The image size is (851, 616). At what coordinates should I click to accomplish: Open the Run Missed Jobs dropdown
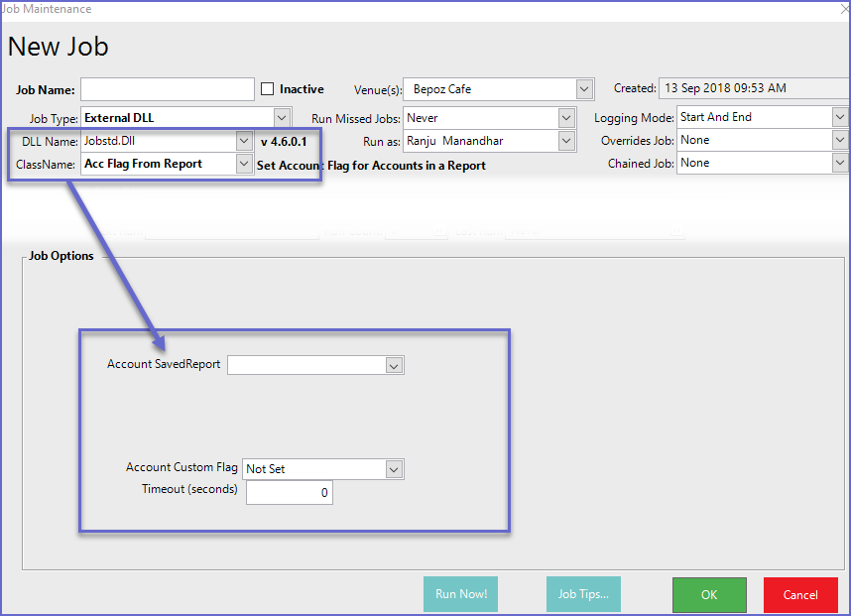[x=565, y=118]
